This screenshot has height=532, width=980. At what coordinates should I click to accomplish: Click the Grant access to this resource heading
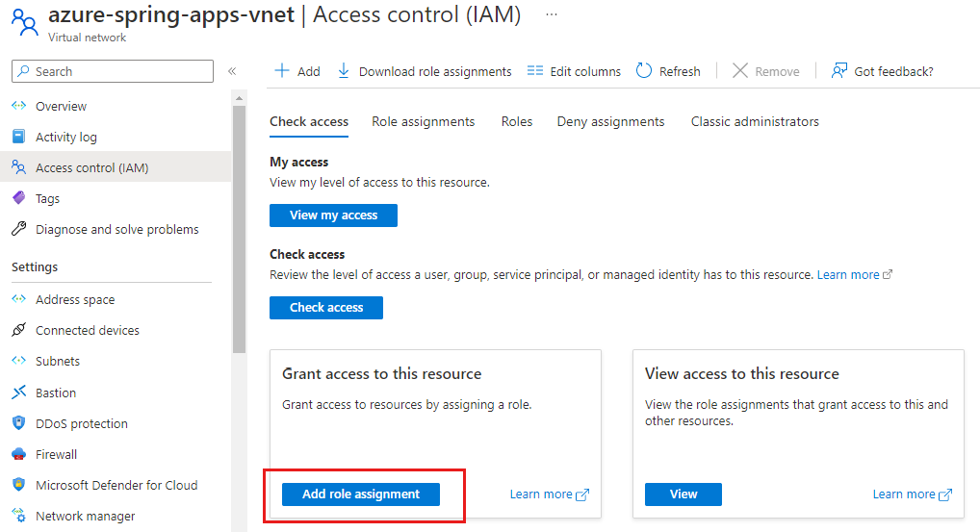click(381, 373)
